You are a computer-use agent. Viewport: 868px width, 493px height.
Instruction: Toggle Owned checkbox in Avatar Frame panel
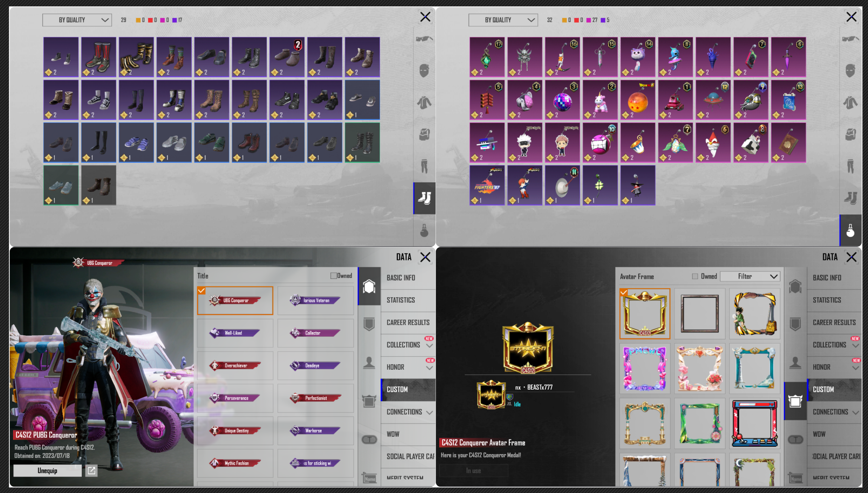coord(695,276)
